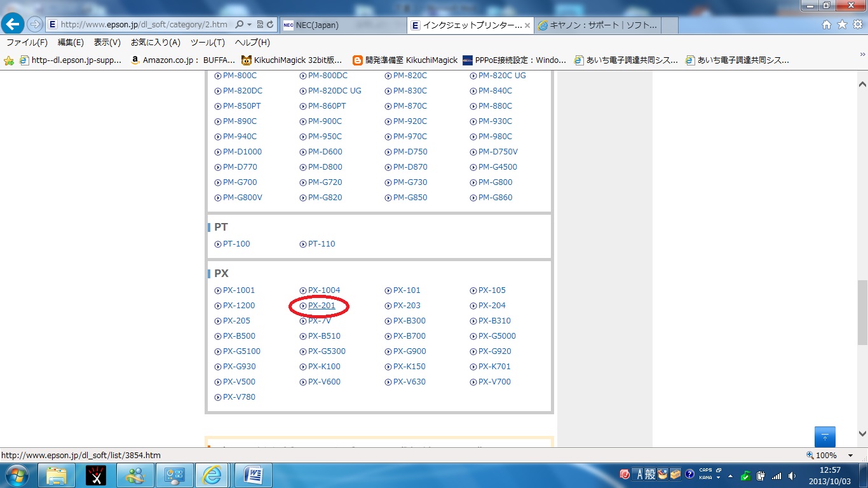Open the IME help question mark icon
868x488 pixels.
(689, 474)
